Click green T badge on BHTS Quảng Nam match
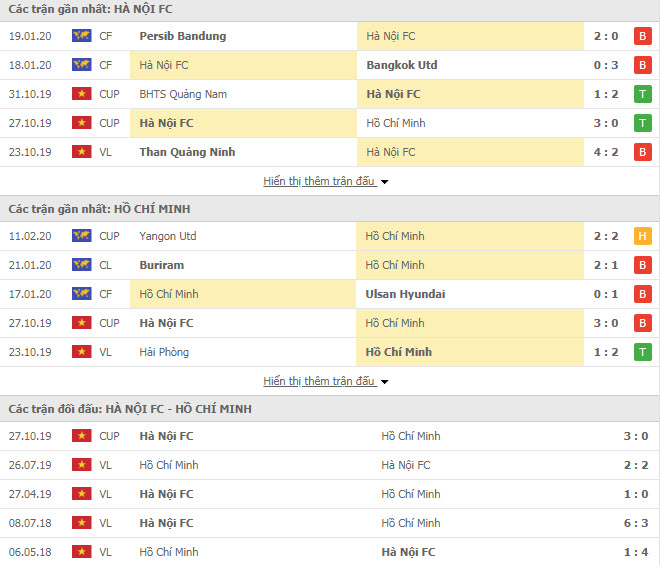Viewport: 660px width, 565px height. 642,94
